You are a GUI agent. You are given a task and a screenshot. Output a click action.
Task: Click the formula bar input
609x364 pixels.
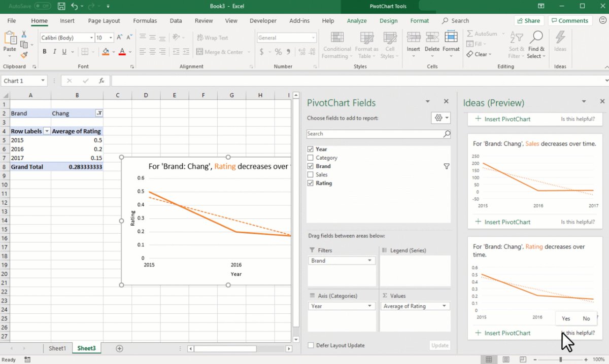coord(357,81)
